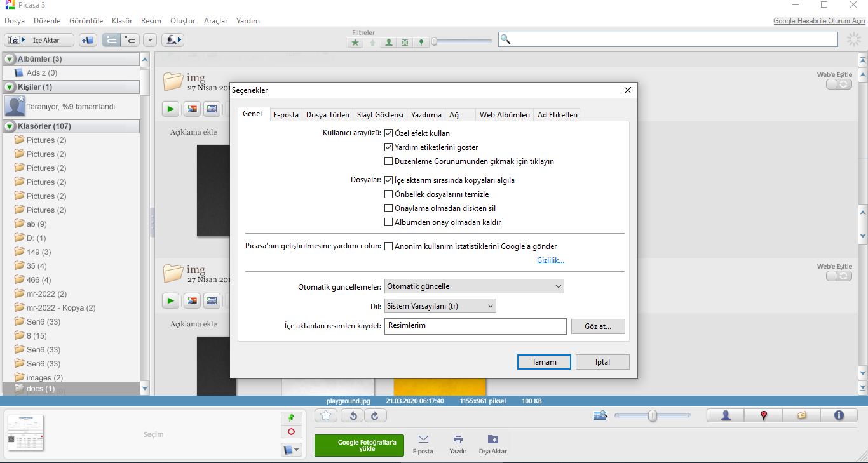Cancel the dialog with İptal
The width and height of the screenshot is (868, 463).
coord(602,362)
